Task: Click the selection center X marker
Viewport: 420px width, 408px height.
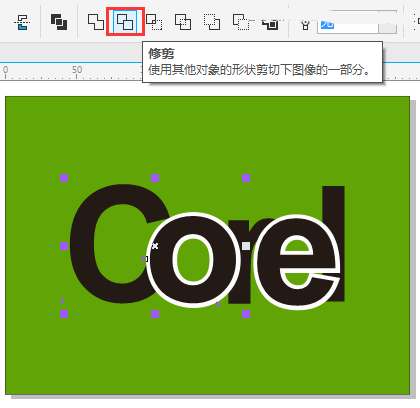Action: (x=155, y=246)
